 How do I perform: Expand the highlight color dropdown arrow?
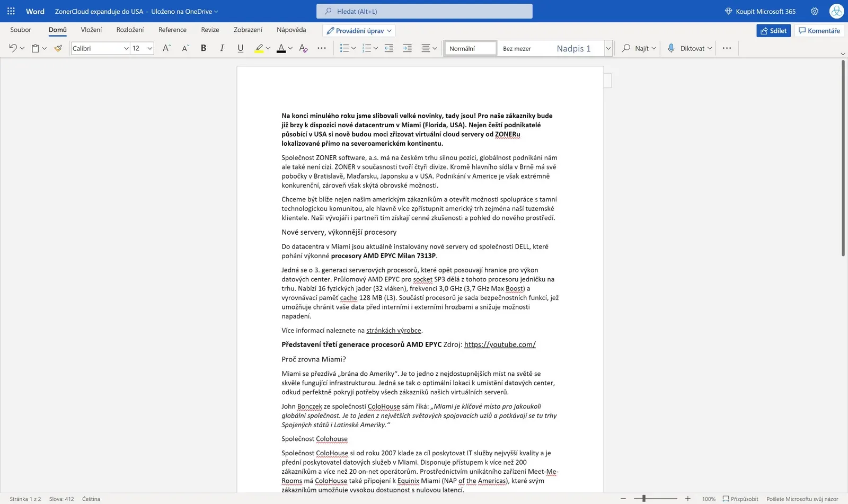coord(268,48)
